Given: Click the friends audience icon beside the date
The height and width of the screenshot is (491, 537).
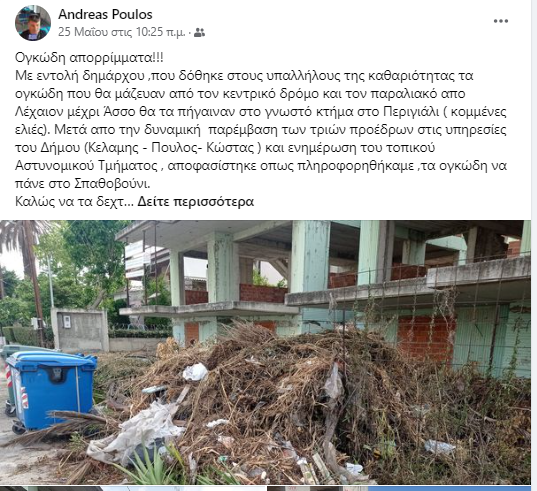Looking at the screenshot, I should tap(199, 33).
